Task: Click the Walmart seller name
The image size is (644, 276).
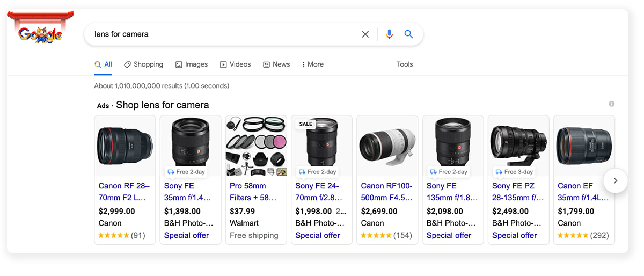Action: [244, 223]
